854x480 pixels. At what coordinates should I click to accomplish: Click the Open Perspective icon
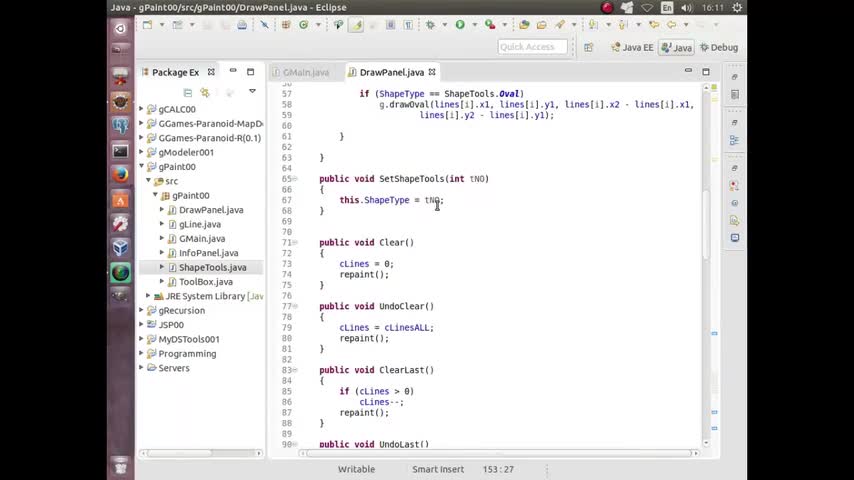tap(589, 47)
